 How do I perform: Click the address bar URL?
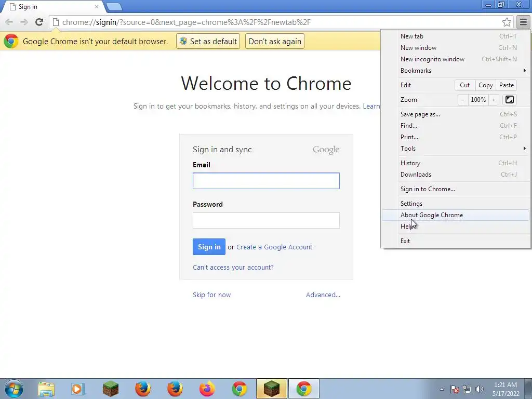coord(187,22)
